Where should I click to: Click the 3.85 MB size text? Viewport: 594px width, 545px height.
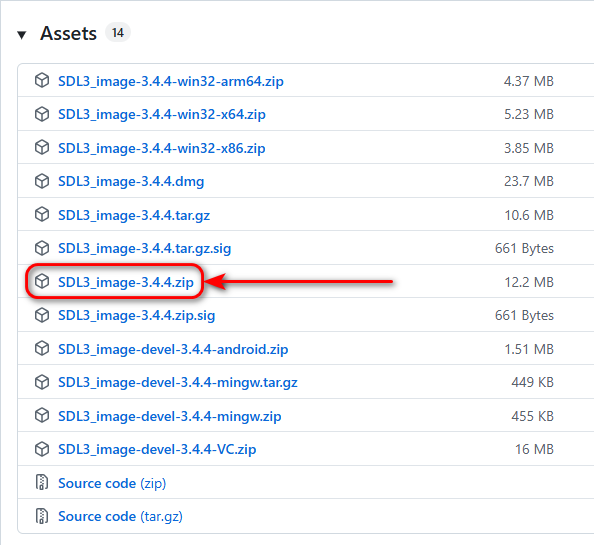tap(529, 148)
